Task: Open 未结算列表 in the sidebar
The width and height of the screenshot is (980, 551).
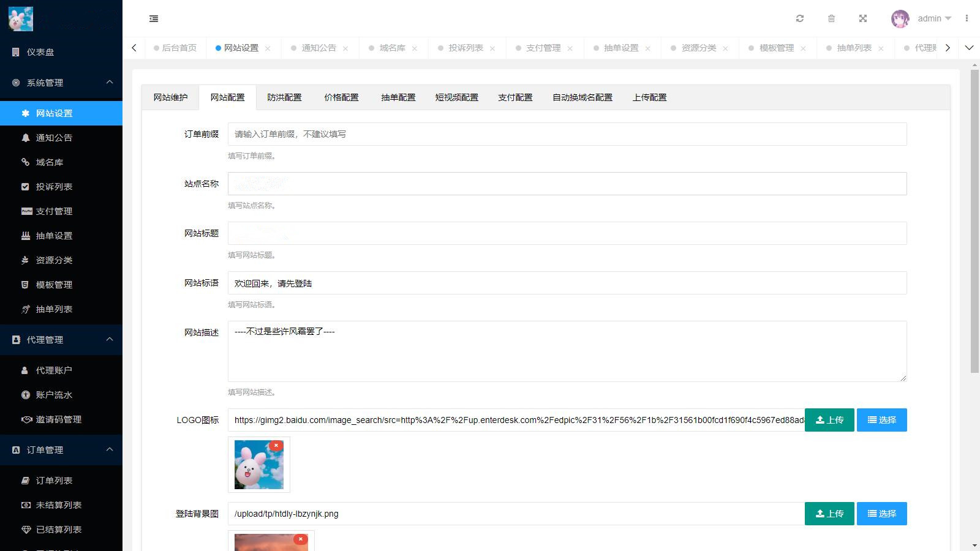Action: coord(61,505)
